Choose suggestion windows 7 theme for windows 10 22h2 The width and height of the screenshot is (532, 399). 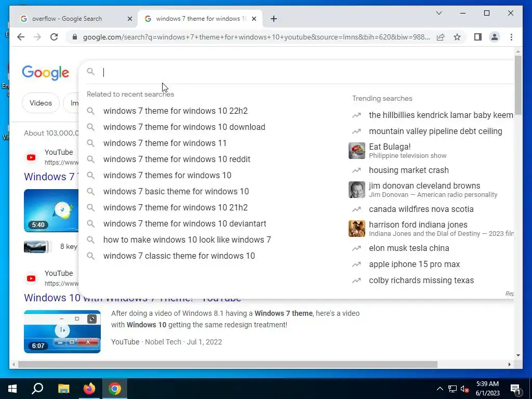point(176,111)
